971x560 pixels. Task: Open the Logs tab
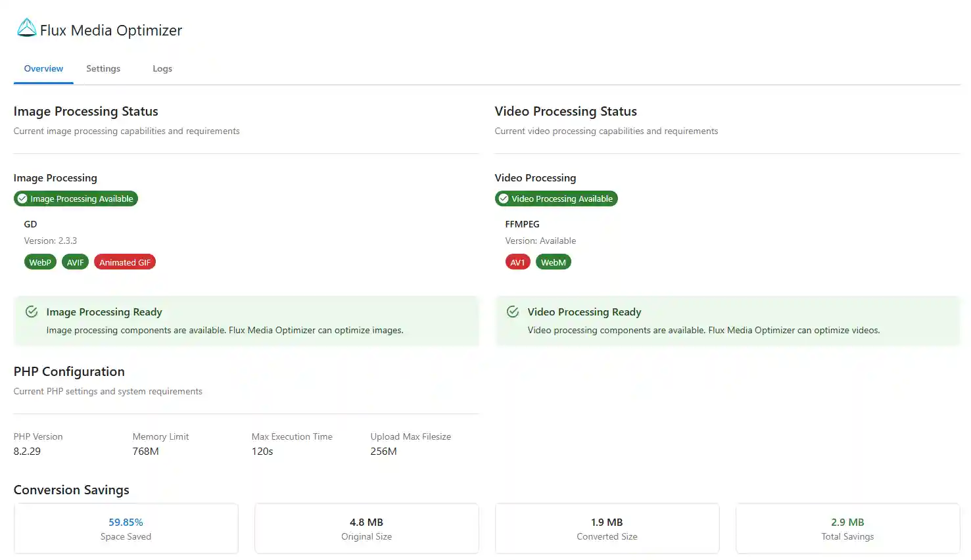tap(162, 68)
